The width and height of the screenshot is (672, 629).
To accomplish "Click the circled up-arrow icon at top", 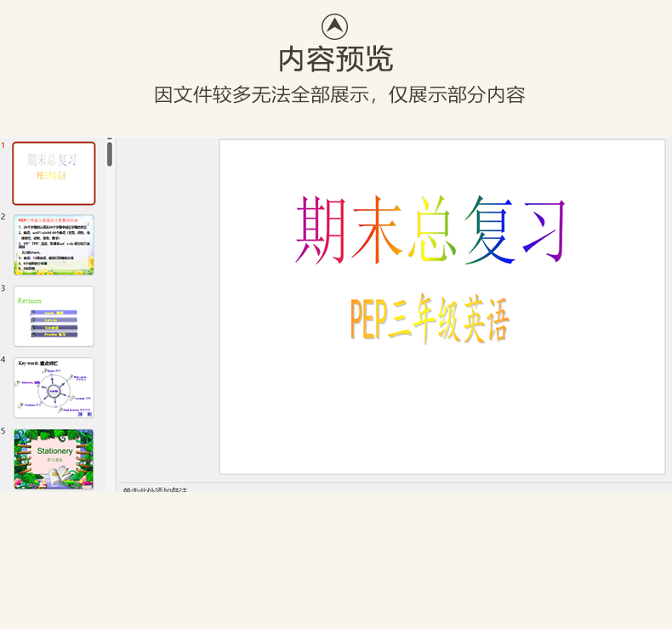I will (x=334, y=26).
